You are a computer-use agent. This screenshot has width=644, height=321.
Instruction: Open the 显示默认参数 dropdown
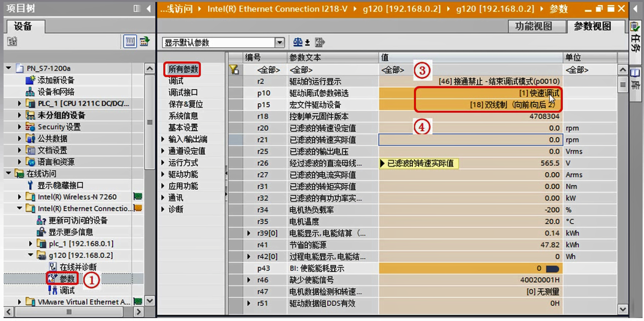point(280,42)
